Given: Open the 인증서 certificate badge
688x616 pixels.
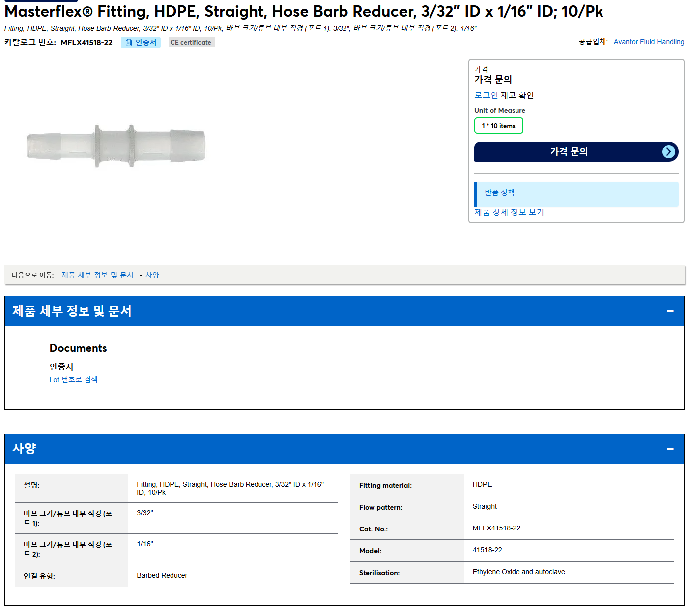Looking at the screenshot, I should 141,43.
